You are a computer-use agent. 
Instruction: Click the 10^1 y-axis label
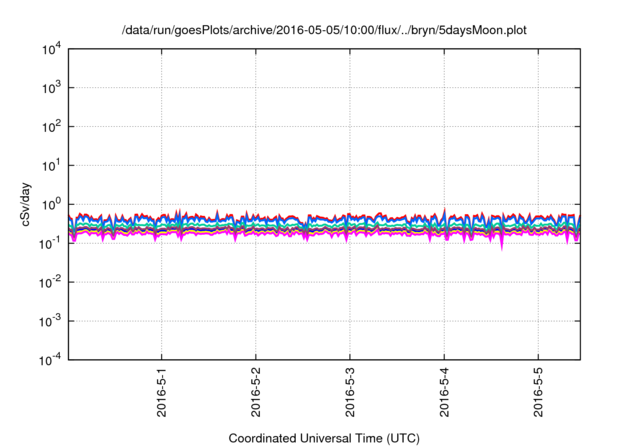[52, 166]
